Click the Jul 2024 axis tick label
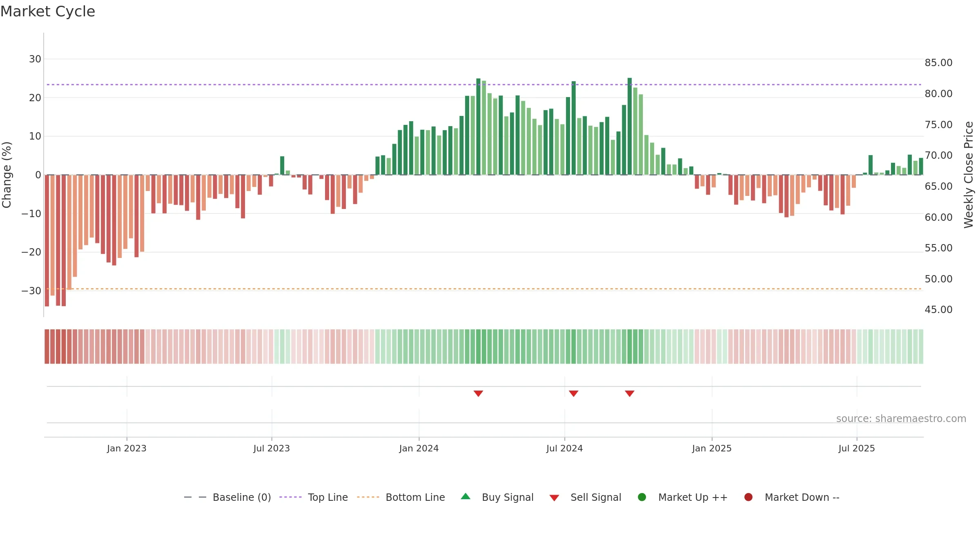This screenshot has height=551, width=980. [565, 449]
